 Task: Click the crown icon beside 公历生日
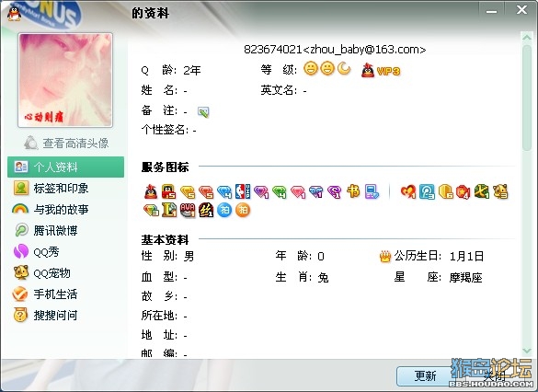pyautogui.click(x=385, y=256)
